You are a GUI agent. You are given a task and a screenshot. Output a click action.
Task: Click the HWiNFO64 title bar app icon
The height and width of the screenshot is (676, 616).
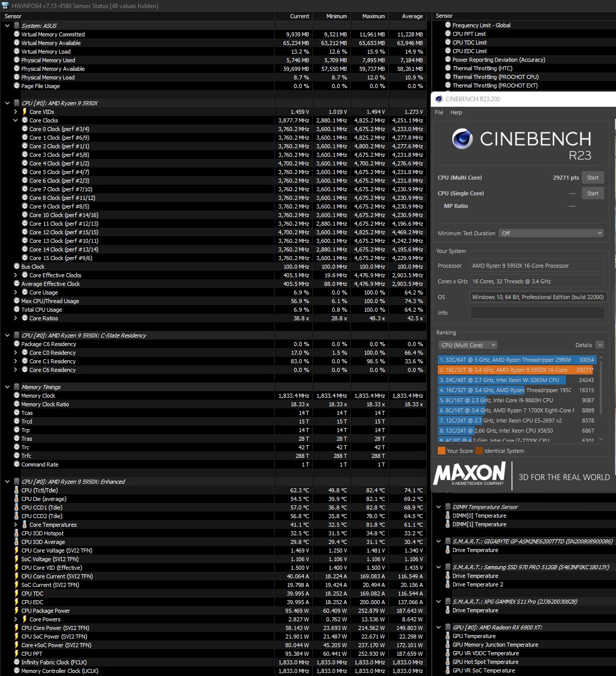tap(6, 6)
